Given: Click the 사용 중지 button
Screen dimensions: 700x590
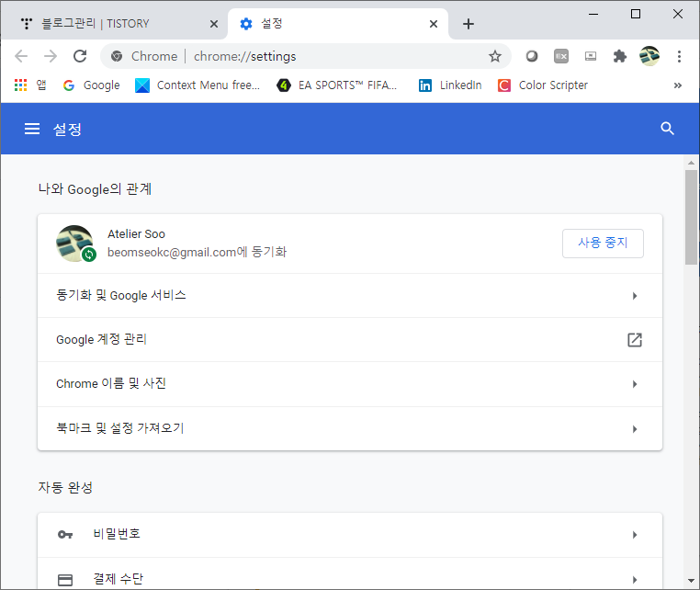Looking at the screenshot, I should point(603,244).
